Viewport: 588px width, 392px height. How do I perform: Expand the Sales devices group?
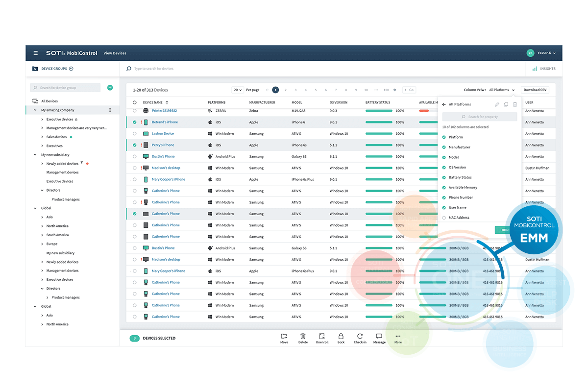pos(42,137)
